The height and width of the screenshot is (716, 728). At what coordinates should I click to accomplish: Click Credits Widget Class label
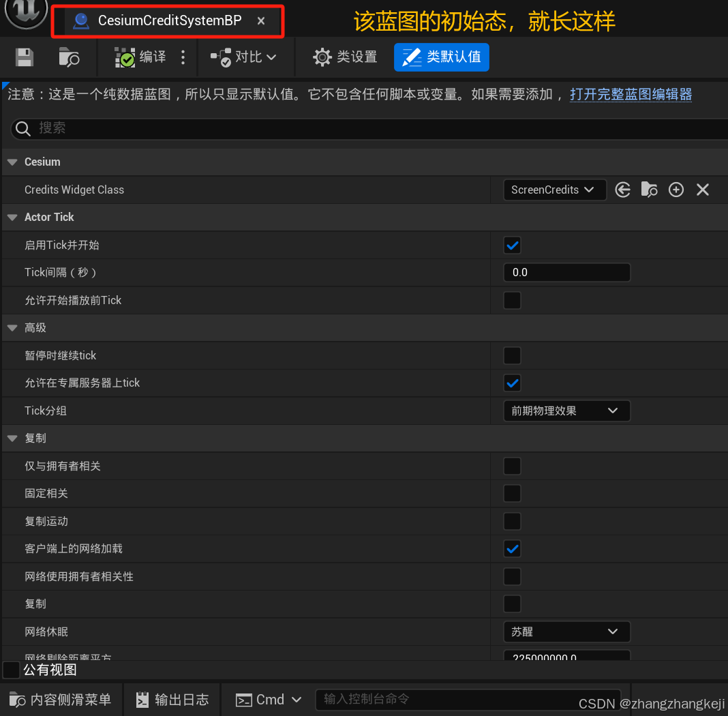pyautogui.click(x=74, y=190)
